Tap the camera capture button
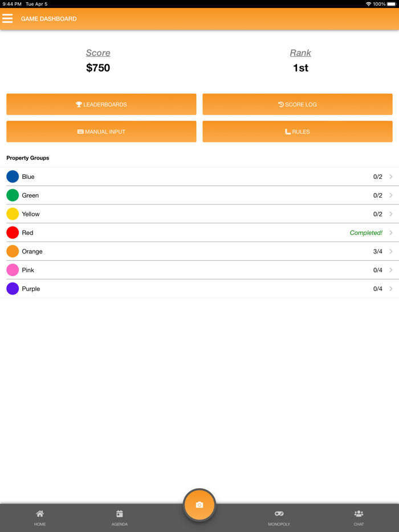399x532 pixels. pos(199,505)
